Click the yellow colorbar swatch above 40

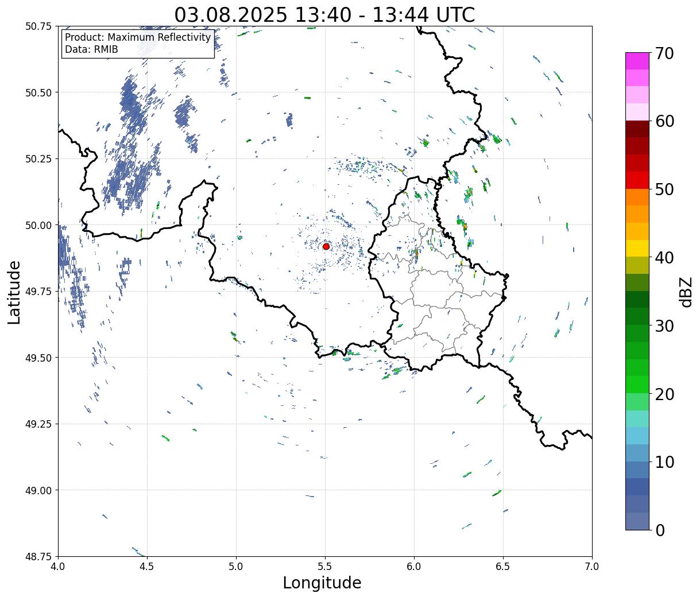[637, 248]
